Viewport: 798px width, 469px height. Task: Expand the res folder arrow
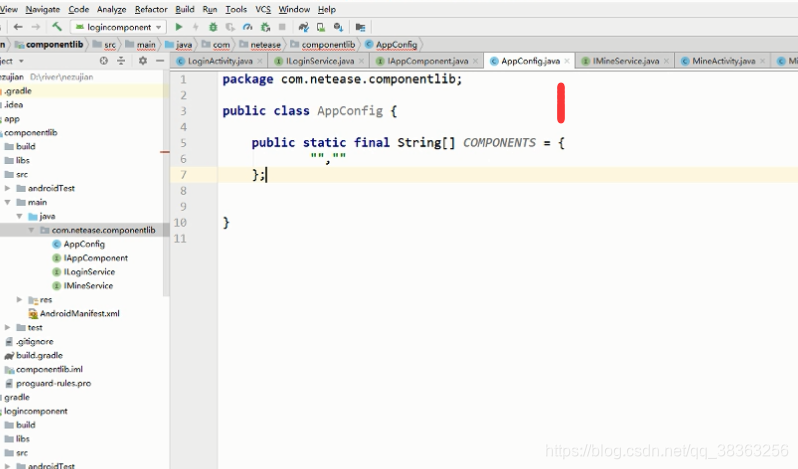pos(19,300)
